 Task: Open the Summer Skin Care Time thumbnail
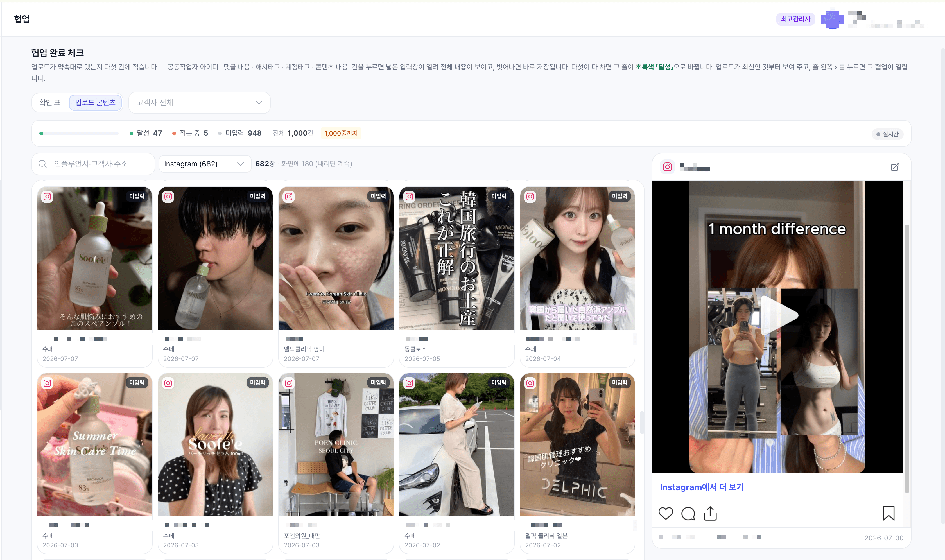(94, 445)
